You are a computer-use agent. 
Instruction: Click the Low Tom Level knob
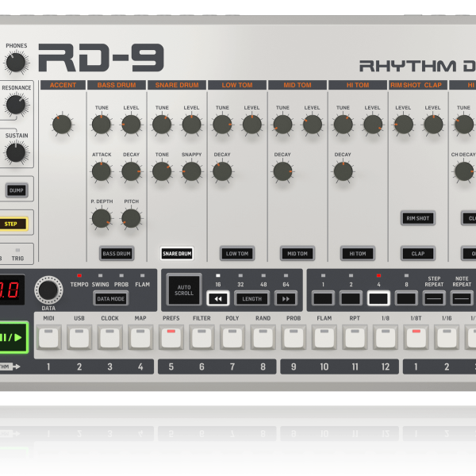[252, 125]
